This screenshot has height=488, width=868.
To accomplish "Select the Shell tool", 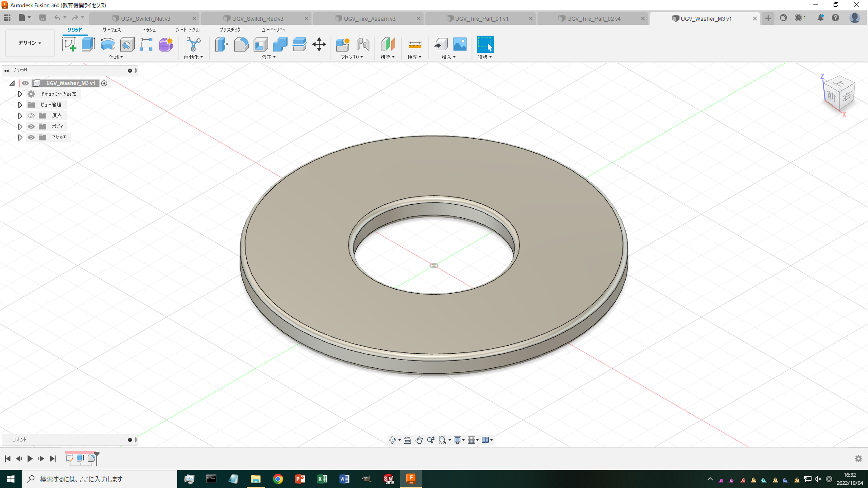I will (260, 44).
